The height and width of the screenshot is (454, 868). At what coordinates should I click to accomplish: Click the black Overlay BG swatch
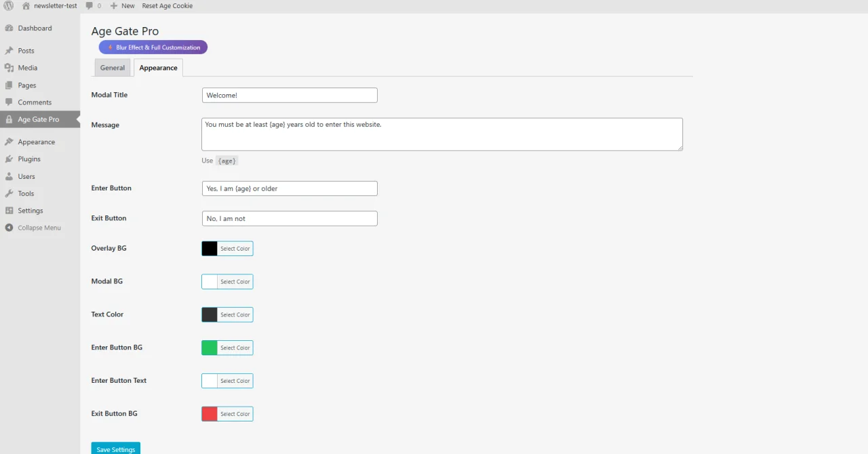point(210,249)
